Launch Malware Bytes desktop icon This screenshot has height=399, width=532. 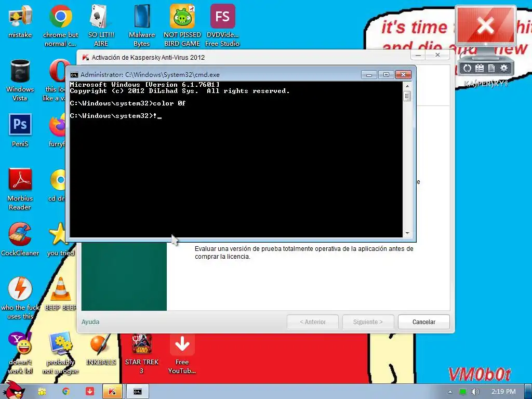pos(141,25)
